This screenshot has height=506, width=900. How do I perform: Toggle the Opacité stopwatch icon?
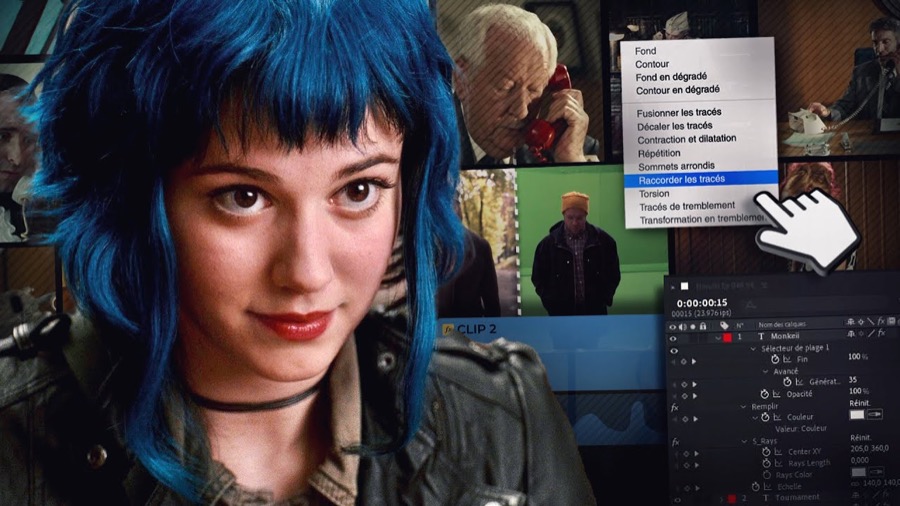coord(765,394)
